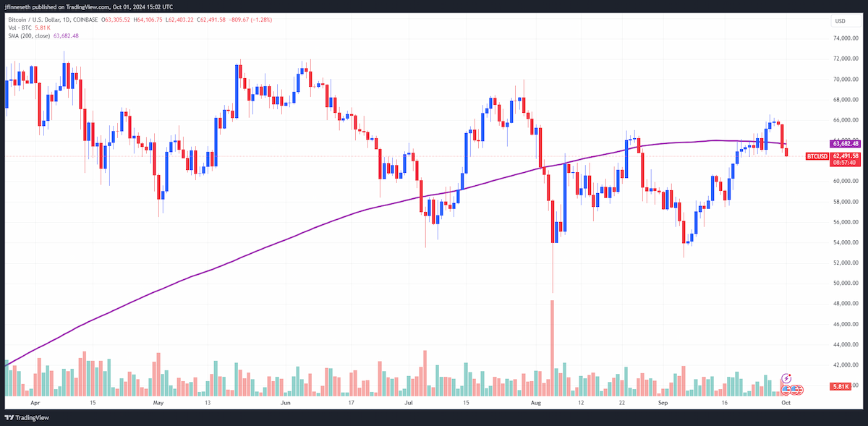Open the purple lightning bolt event icon
The height and width of the screenshot is (426, 868).
coord(788,378)
